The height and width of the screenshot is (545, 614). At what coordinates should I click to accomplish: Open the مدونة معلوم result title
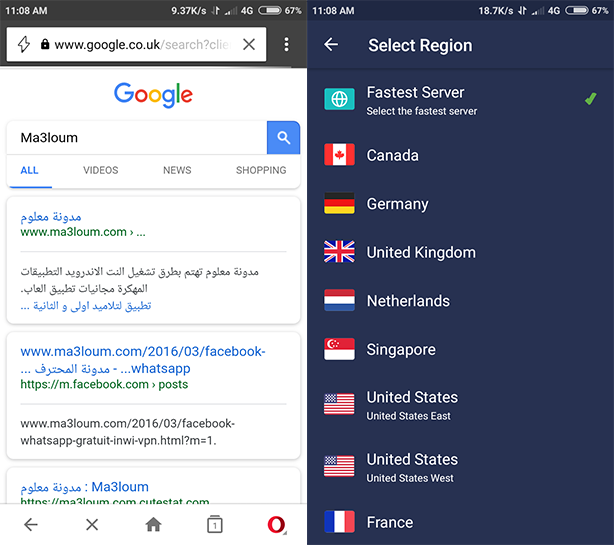(51, 216)
